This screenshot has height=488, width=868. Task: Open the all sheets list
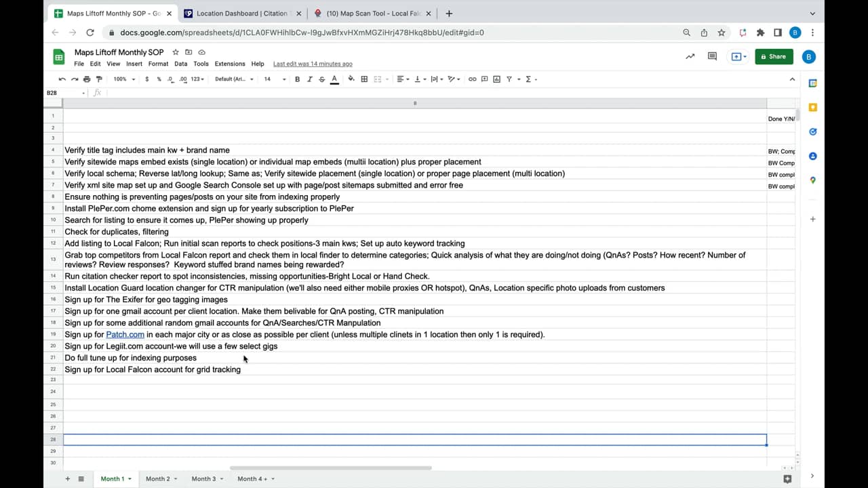[x=81, y=479]
